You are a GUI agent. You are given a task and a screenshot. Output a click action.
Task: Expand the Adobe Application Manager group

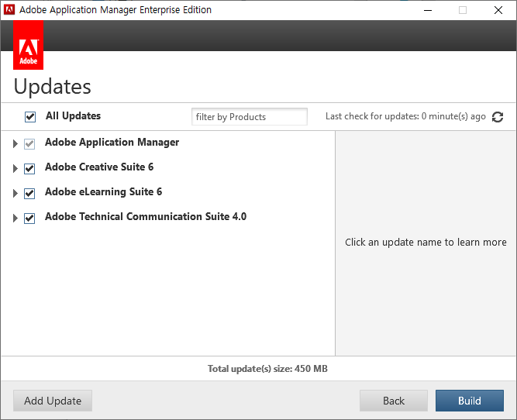[15, 143]
